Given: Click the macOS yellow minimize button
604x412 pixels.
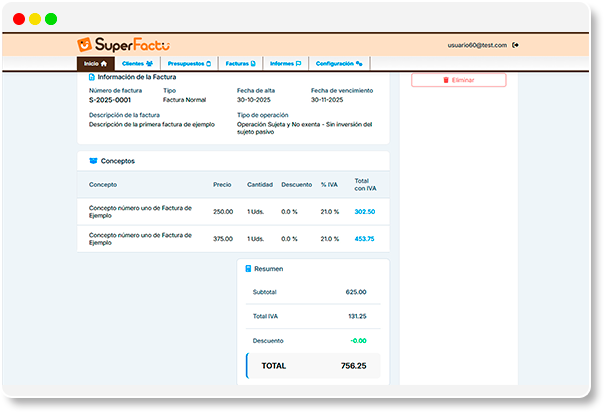Looking at the screenshot, I should tap(35, 19).
